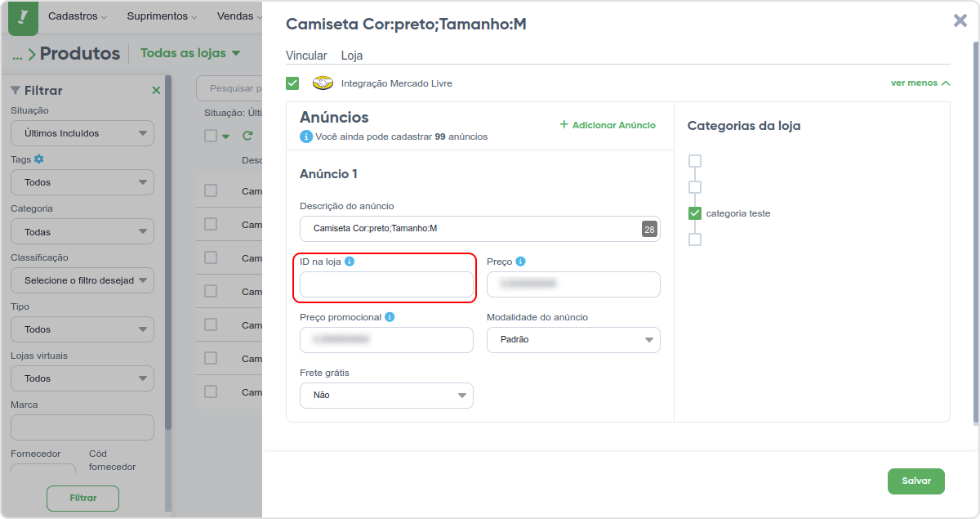980x519 pixels.
Task: Click the Tags gear settings icon
Action: pyautogui.click(x=38, y=159)
